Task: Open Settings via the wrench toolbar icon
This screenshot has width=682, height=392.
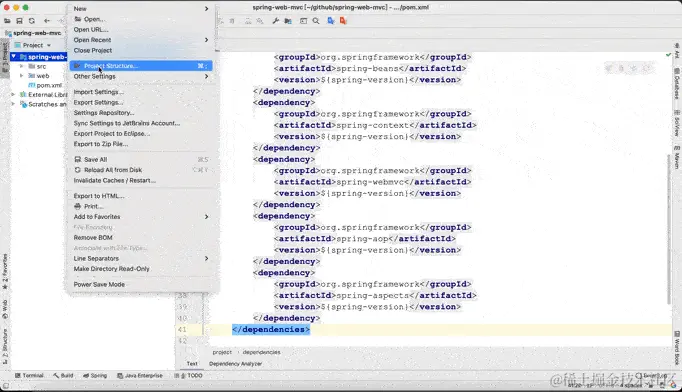Action: 275,21
